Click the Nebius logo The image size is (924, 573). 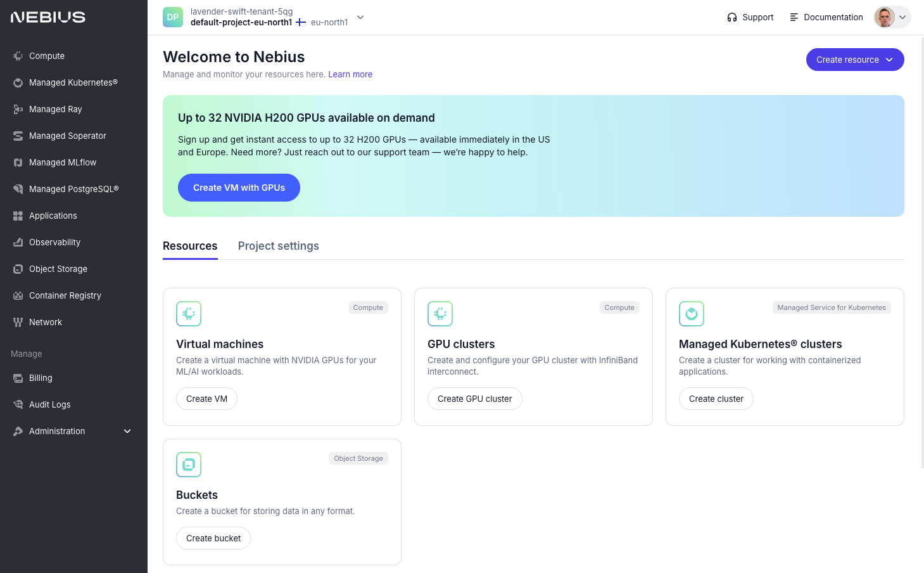pos(48,17)
